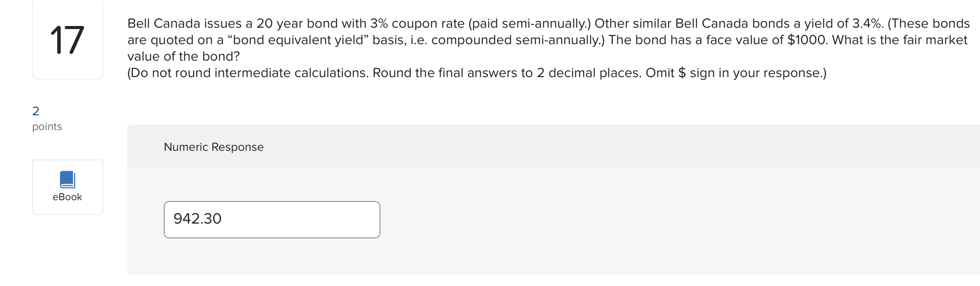The image size is (980, 286).
Task: Click the Numeric Response header
Action: [213, 147]
